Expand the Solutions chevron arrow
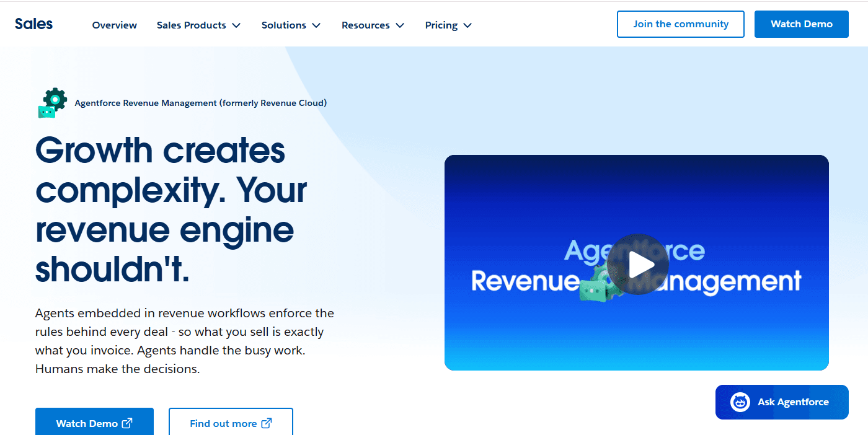868x435 pixels. tap(316, 25)
